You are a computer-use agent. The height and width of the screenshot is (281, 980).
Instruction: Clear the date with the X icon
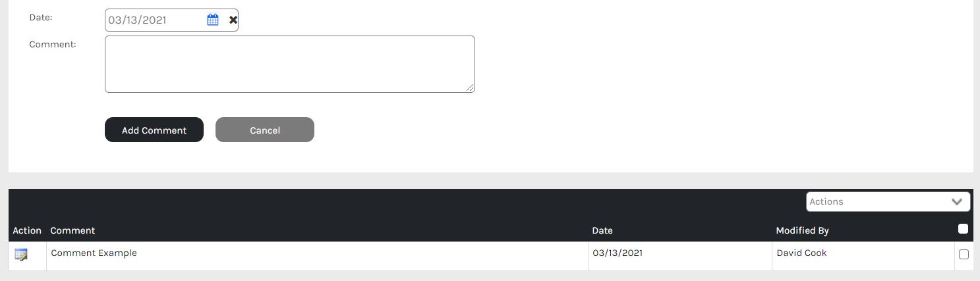click(233, 20)
